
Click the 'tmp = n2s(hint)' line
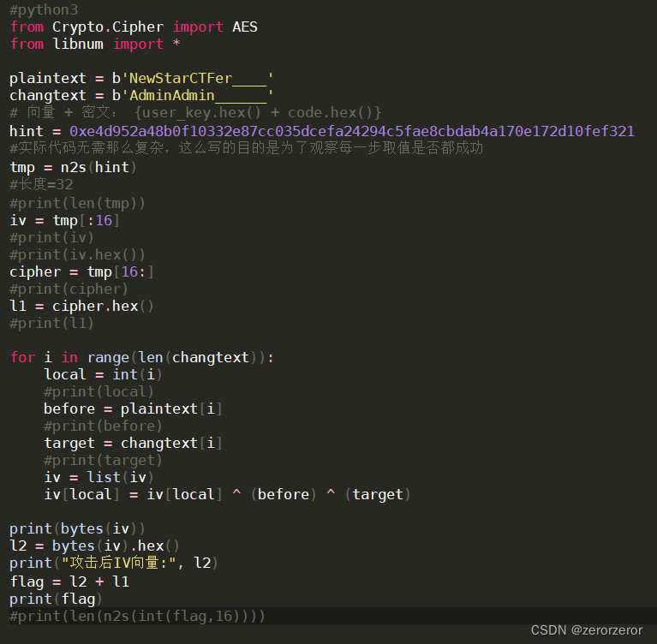[73, 167]
